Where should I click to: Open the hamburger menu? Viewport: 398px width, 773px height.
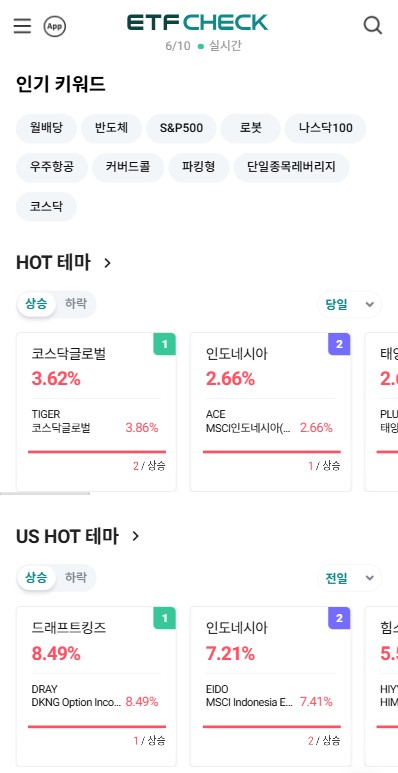(x=22, y=26)
